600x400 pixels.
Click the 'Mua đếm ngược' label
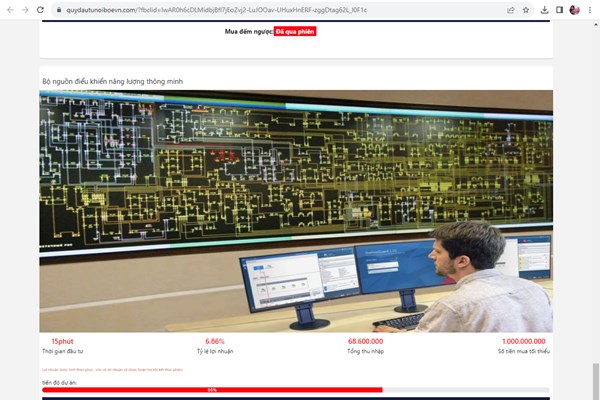tap(249, 31)
